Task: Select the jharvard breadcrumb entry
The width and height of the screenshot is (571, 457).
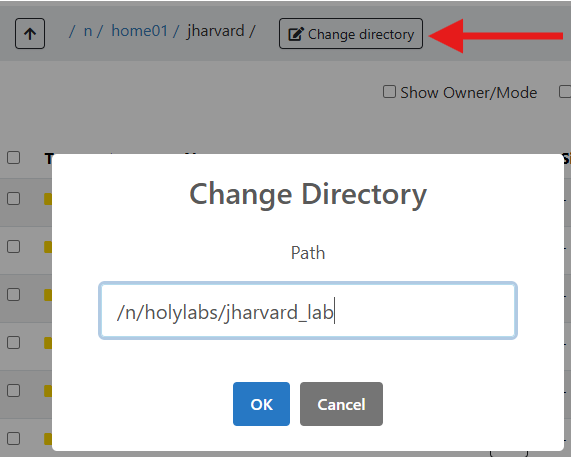Action: pyautogui.click(x=215, y=31)
